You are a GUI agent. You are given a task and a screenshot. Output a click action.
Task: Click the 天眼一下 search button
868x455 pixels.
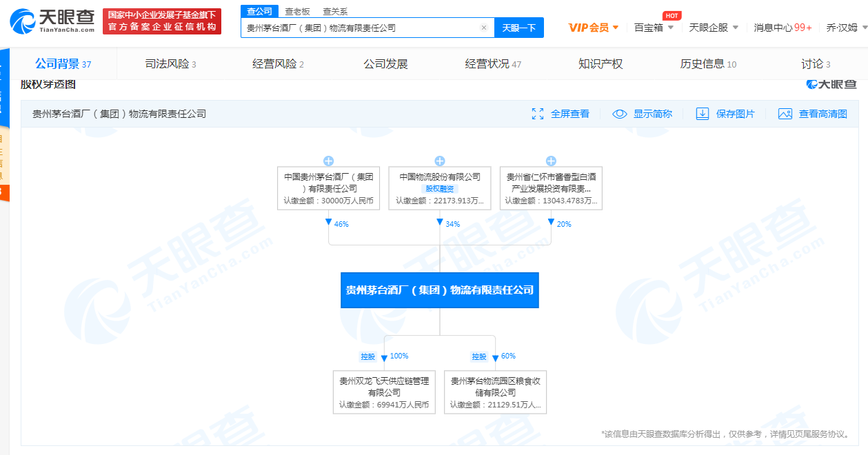(519, 28)
